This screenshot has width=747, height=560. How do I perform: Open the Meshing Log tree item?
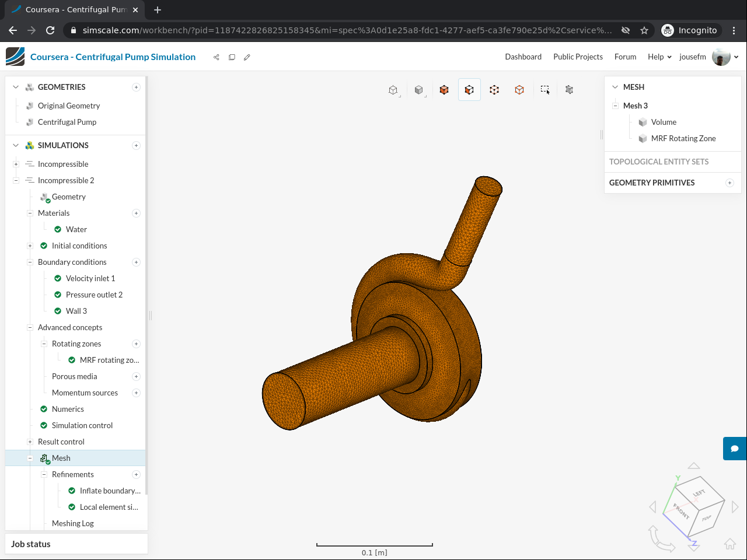(x=73, y=523)
